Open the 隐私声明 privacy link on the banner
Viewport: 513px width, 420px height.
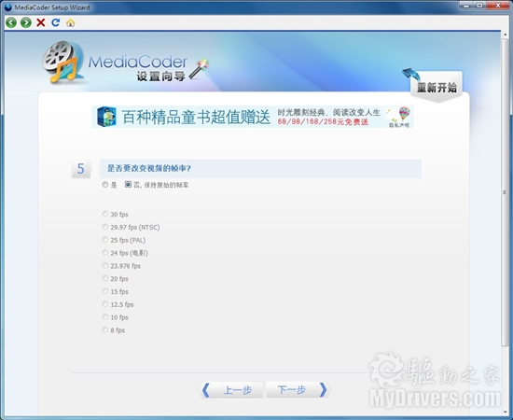point(399,125)
